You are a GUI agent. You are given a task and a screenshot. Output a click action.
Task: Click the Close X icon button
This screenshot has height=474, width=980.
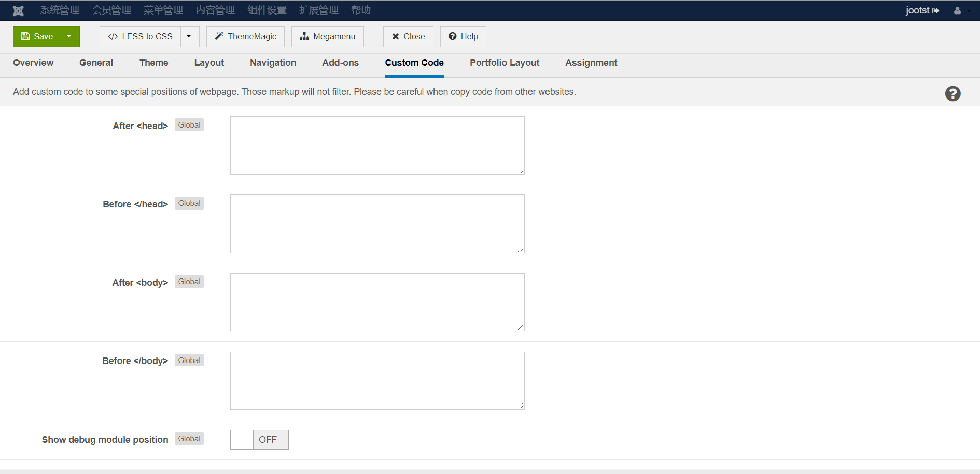click(x=408, y=37)
